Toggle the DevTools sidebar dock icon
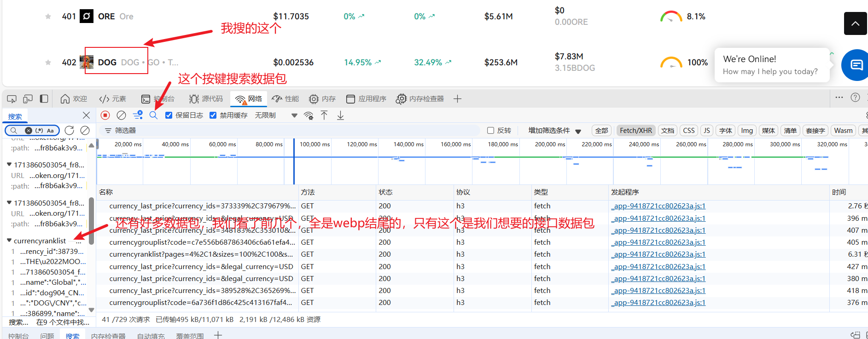The image size is (868, 339). pos(44,98)
